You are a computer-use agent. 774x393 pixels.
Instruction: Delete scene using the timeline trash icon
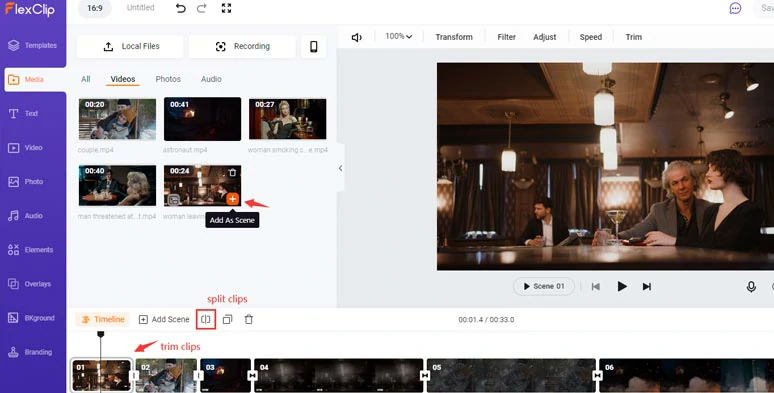point(249,319)
